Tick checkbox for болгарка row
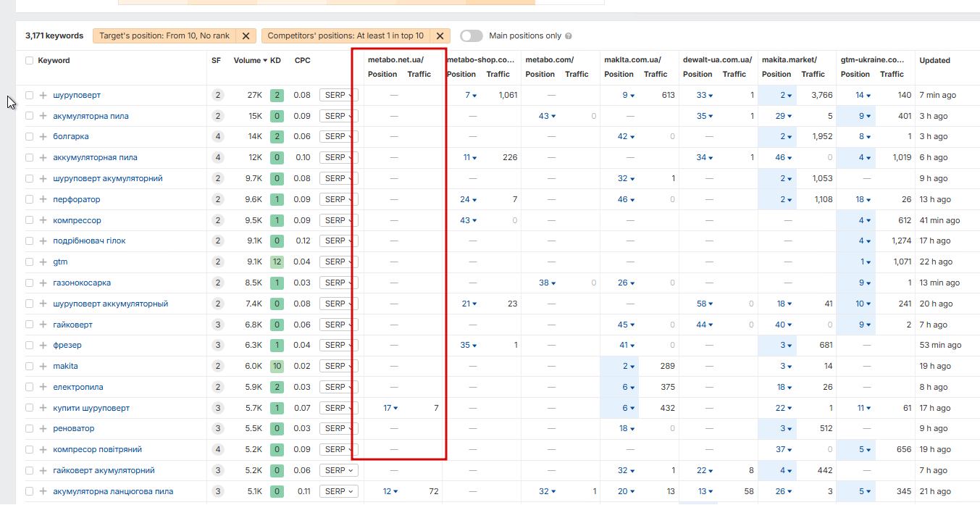This screenshot has height=505, width=980. pos(30,136)
